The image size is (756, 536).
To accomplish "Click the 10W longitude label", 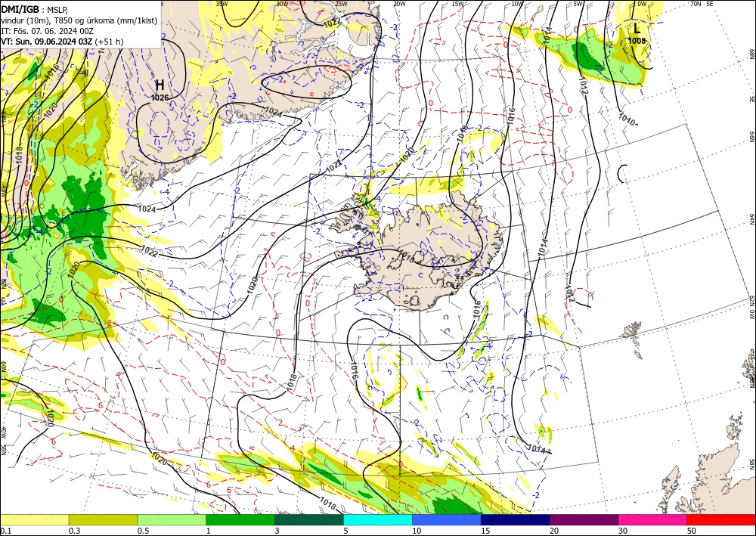I will pyautogui.click(x=517, y=4).
